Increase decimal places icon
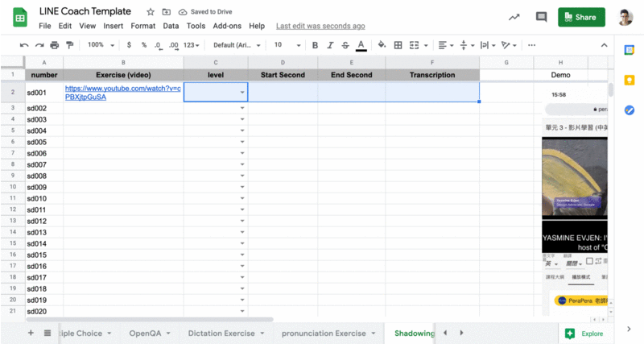Image resolution: width=644 pixels, height=344 pixels. [174, 45]
